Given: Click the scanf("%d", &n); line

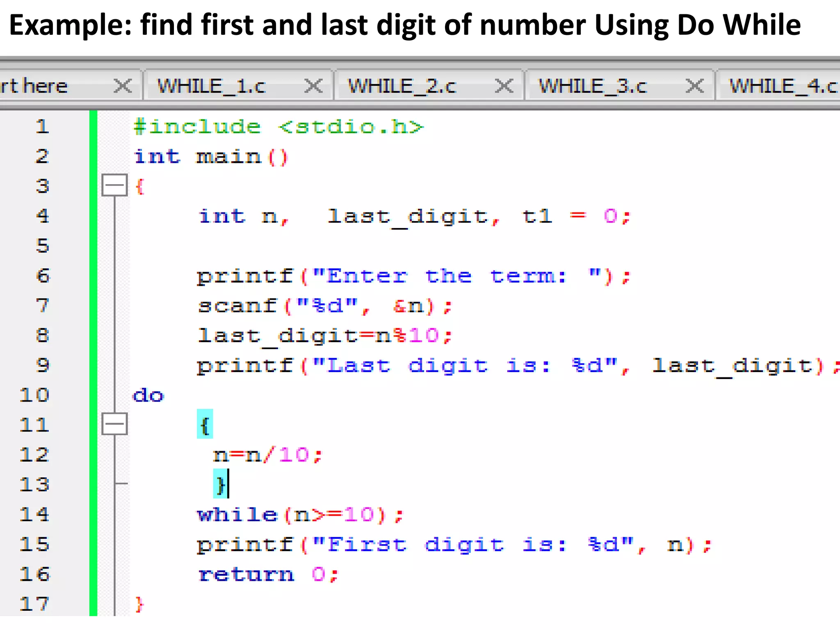Looking at the screenshot, I should tap(325, 306).
